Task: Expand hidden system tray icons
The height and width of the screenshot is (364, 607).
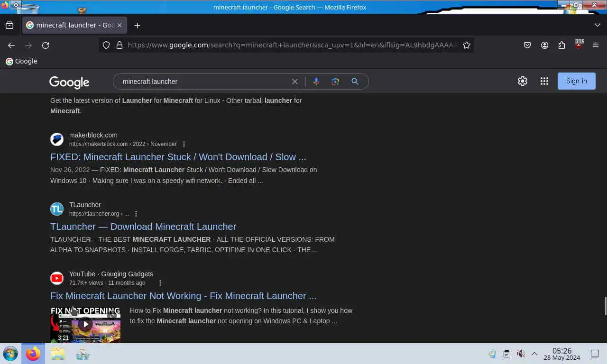Action: tap(534, 354)
